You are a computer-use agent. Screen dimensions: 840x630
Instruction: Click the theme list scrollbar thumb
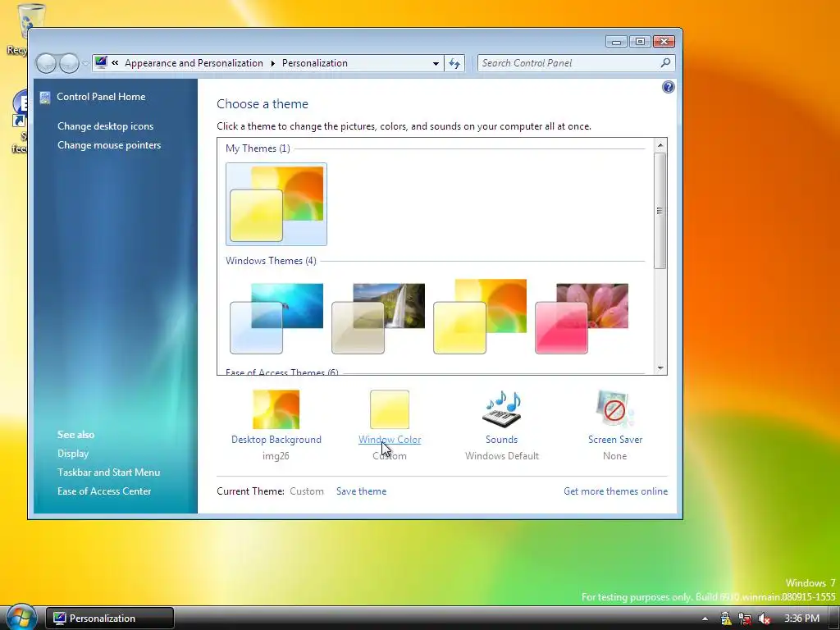point(660,211)
